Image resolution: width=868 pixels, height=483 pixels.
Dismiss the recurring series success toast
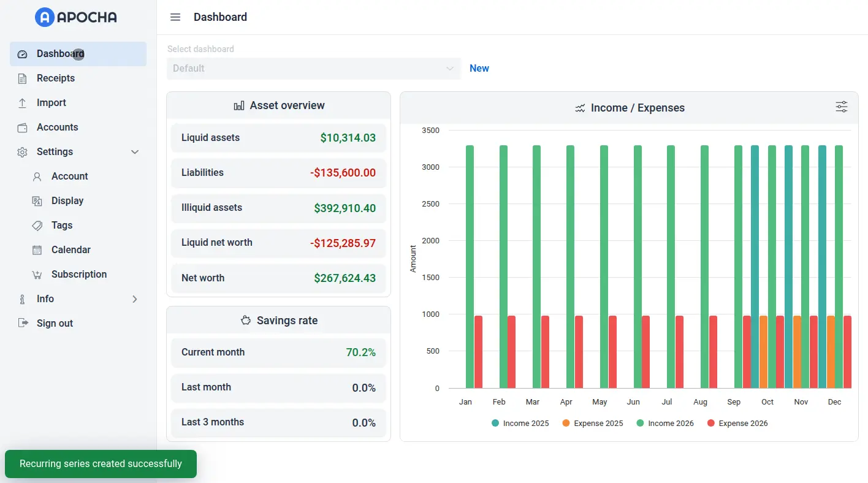pyautogui.click(x=101, y=464)
